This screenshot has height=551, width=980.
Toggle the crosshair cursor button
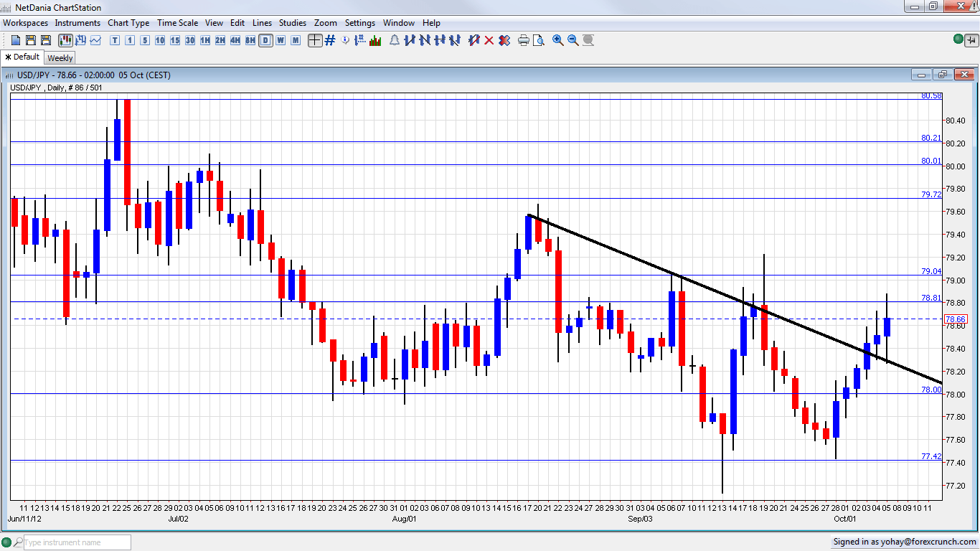pos(314,40)
